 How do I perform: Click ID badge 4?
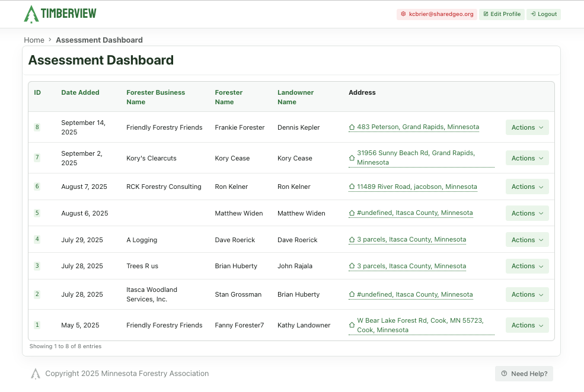37,239
